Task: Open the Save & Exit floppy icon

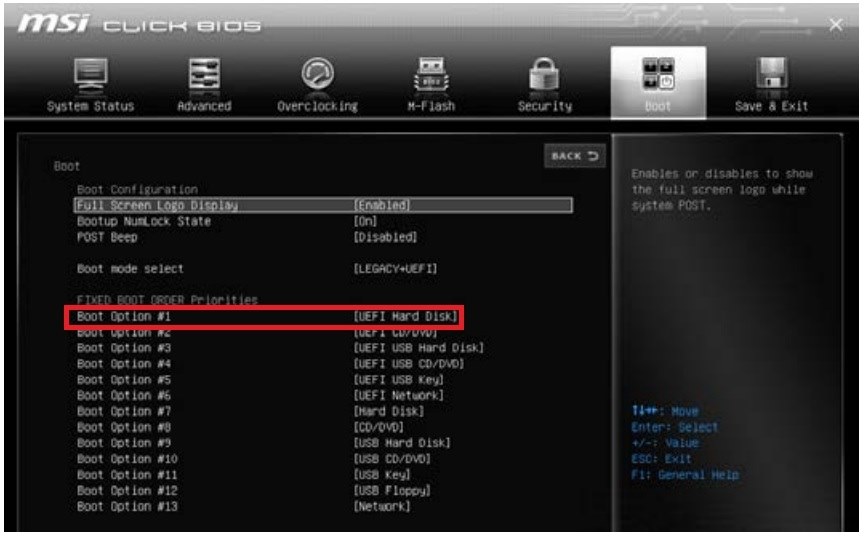Action: [771, 73]
